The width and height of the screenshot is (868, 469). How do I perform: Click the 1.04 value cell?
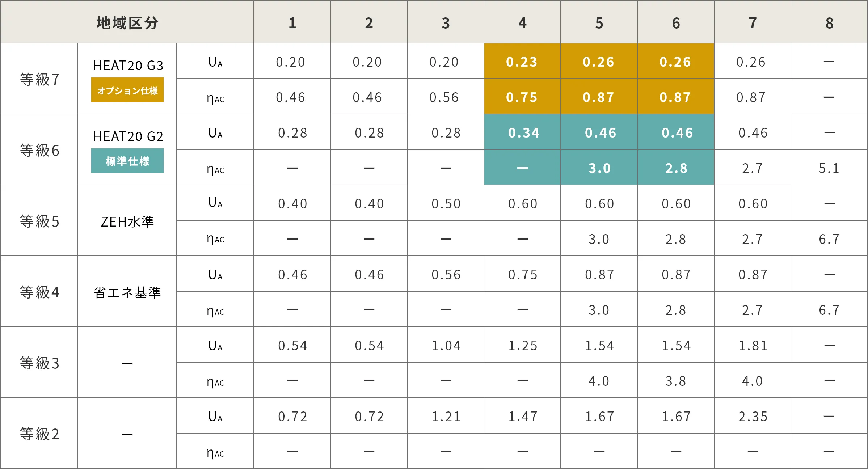446,346
